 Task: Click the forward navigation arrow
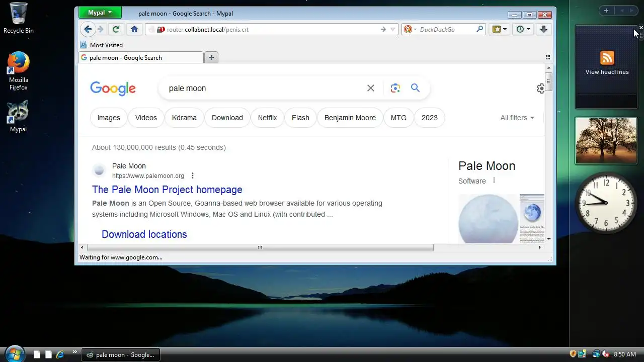[x=100, y=29]
